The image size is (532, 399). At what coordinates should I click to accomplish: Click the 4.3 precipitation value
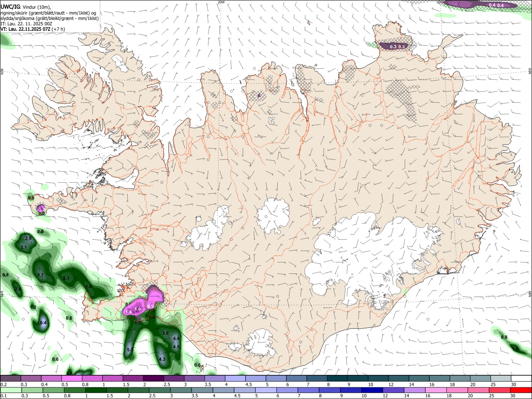[162, 360]
